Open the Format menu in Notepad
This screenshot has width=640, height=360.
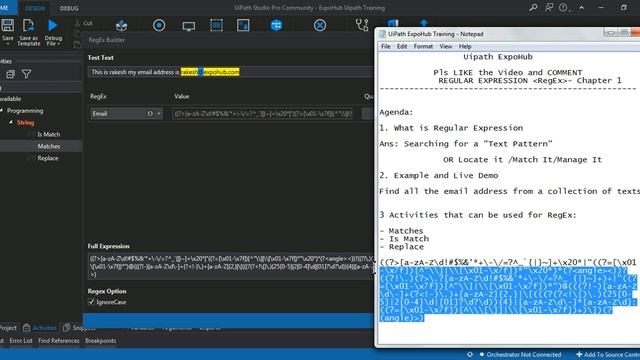(x=423, y=47)
